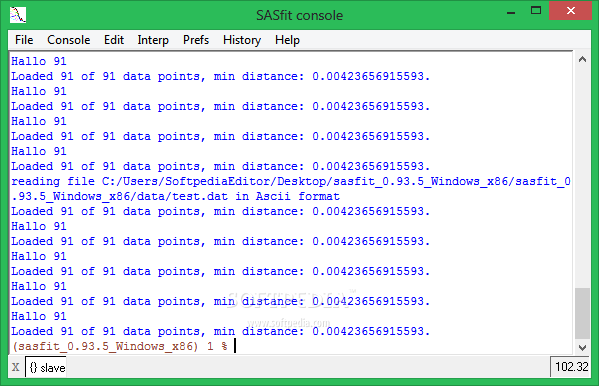Click the SASfit application icon in title bar
Viewport: 599px width, 386px height.
18,15
